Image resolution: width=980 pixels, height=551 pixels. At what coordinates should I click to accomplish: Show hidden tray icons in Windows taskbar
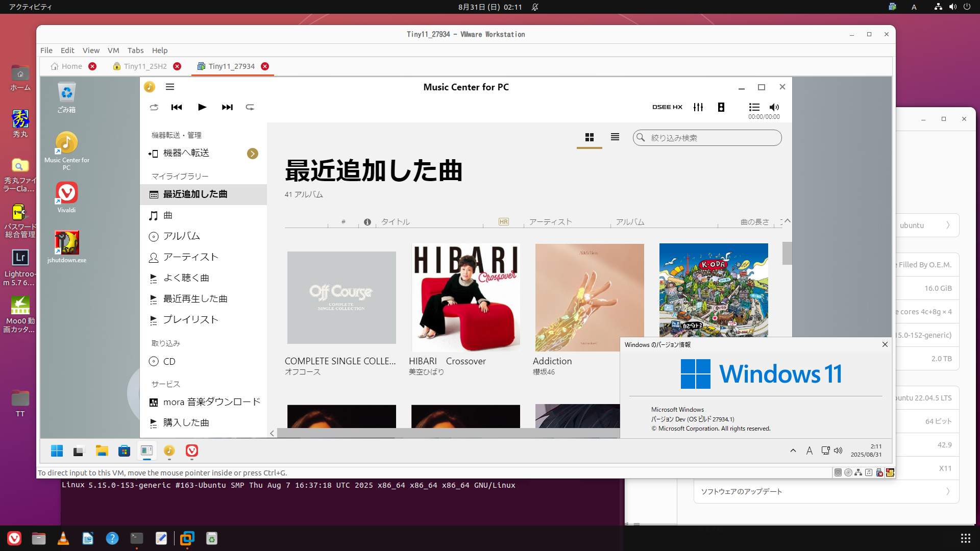pyautogui.click(x=793, y=450)
